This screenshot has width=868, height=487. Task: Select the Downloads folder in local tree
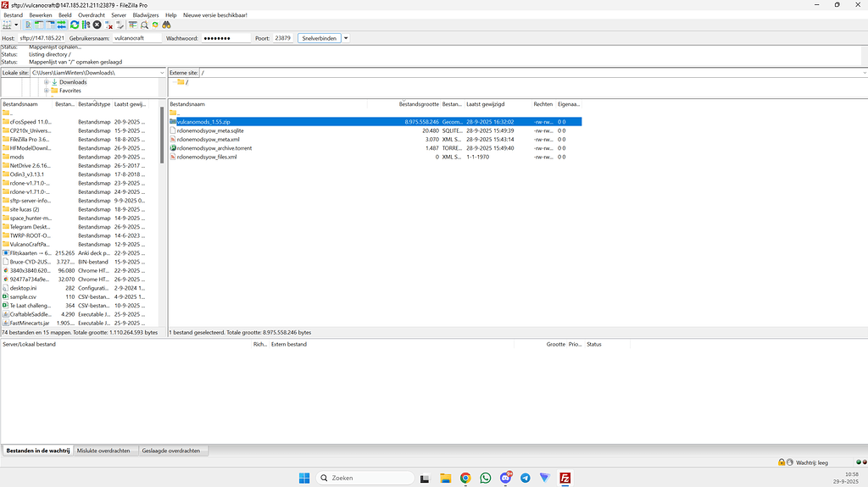point(73,82)
